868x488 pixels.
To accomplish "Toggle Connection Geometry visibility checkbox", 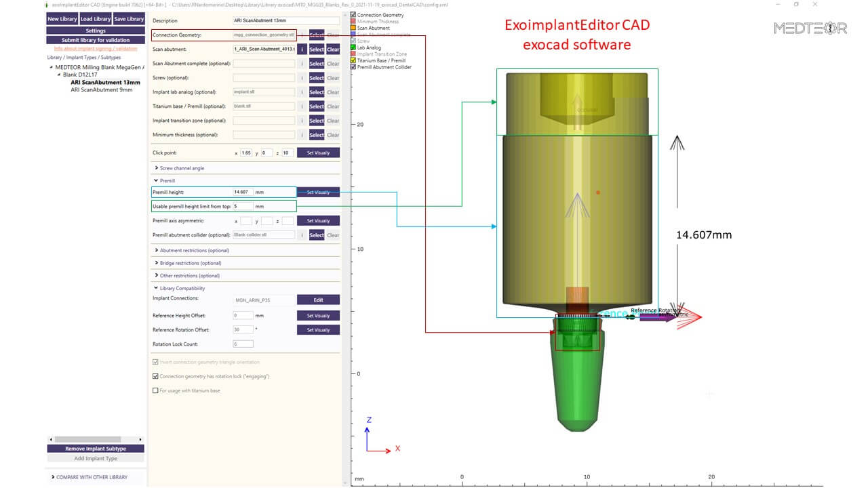I will [x=353, y=15].
